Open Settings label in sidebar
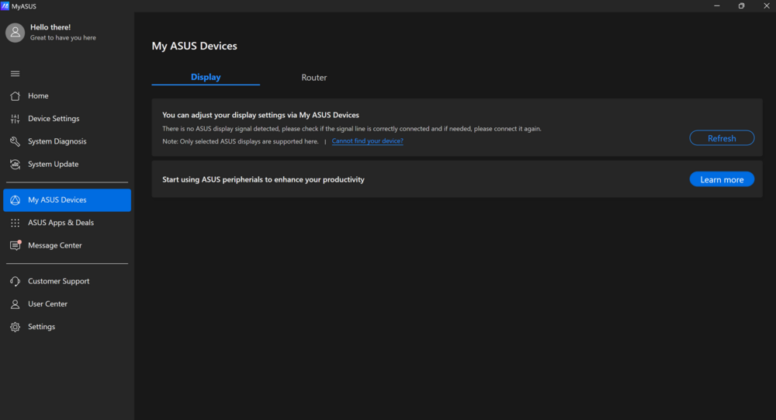This screenshot has width=776, height=420. (41, 327)
